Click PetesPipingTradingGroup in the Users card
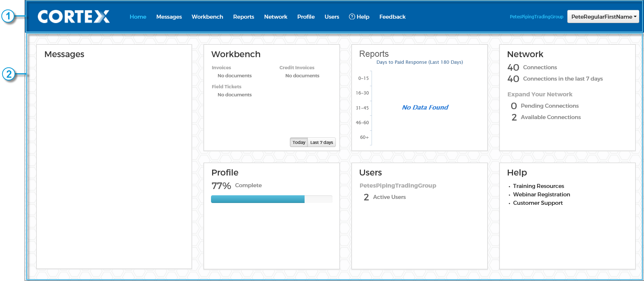 click(x=398, y=186)
